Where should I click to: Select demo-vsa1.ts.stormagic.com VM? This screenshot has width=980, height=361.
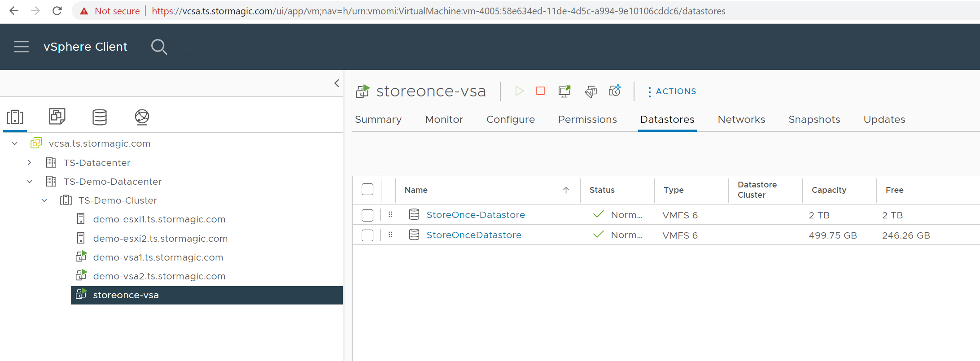coord(158,257)
